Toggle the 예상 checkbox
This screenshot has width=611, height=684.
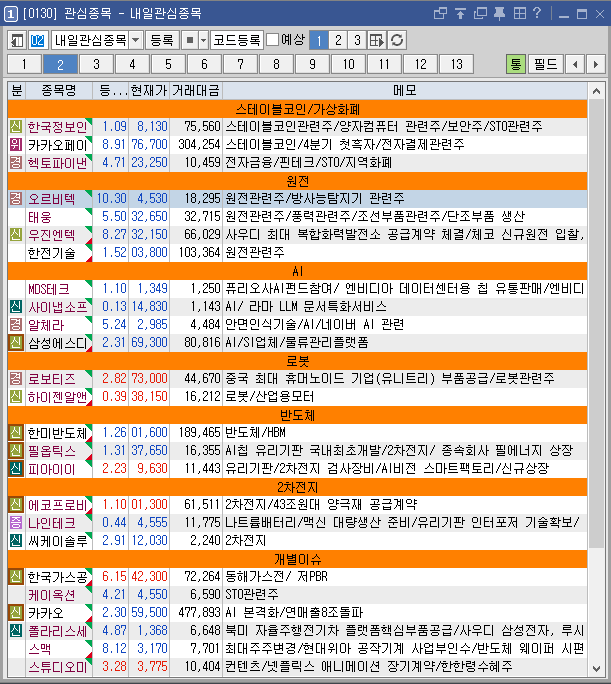click(x=273, y=40)
